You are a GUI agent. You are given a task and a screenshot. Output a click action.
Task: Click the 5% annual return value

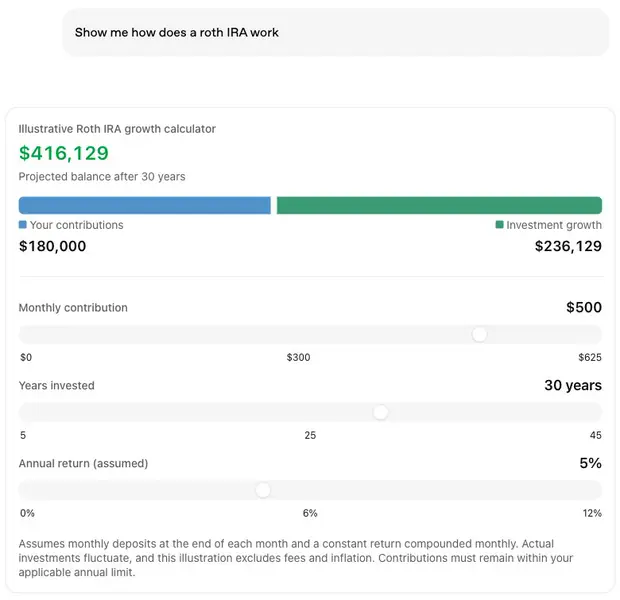(591, 463)
